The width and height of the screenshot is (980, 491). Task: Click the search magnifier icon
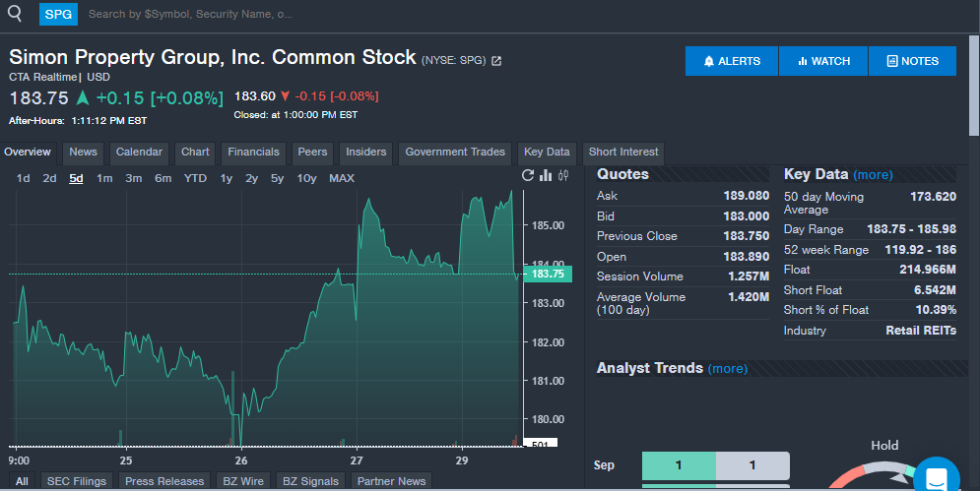pyautogui.click(x=15, y=14)
